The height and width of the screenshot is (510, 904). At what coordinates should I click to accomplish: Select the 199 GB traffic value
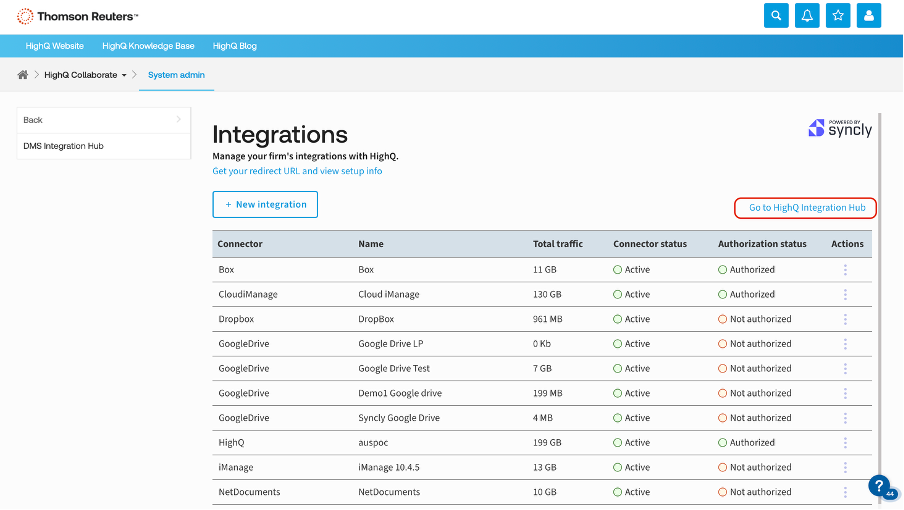pos(547,443)
